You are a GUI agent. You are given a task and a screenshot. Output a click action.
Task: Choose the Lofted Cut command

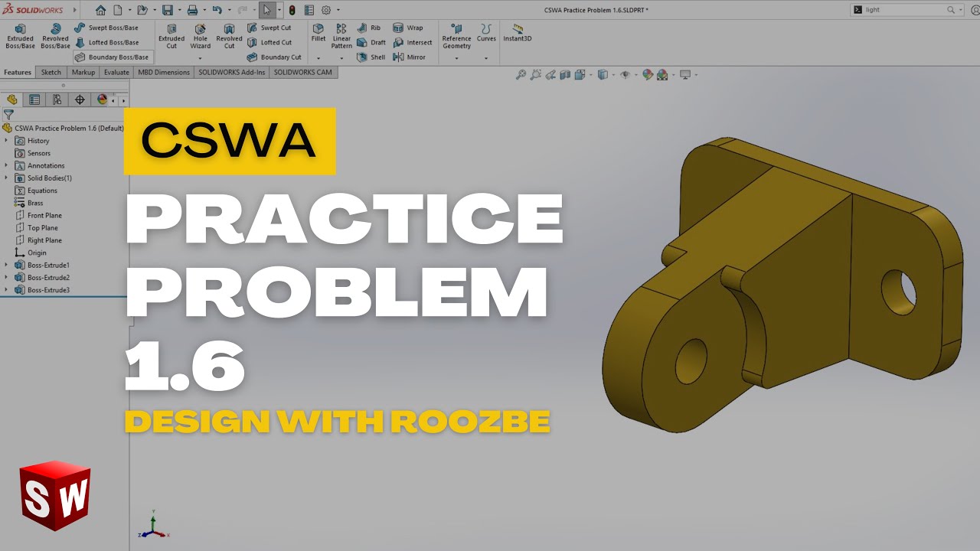tap(269, 42)
